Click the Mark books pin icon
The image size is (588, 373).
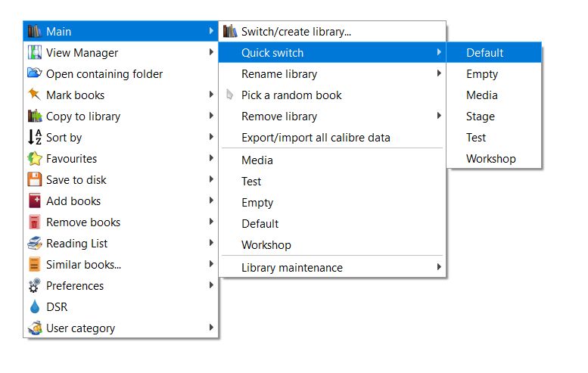pyautogui.click(x=34, y=95)
